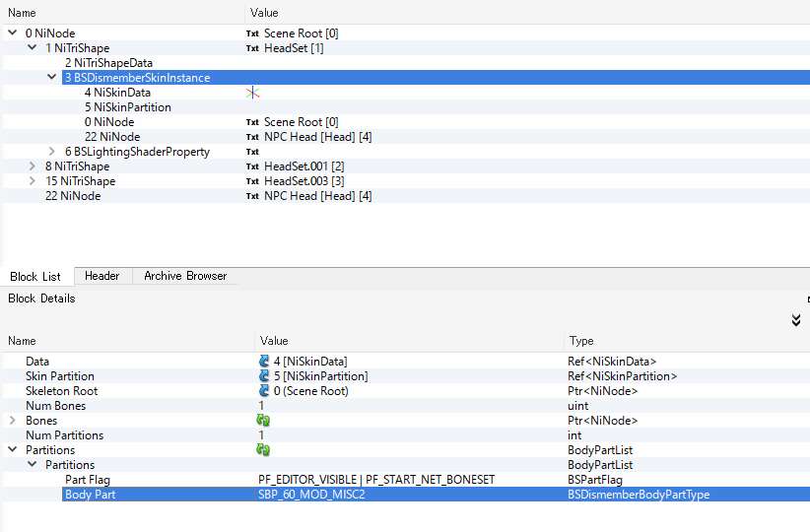This screenshot has width=810, height=532.
Task: Collapse the 3 BSDismemberSkinInstance node
Action: (52, 78)
